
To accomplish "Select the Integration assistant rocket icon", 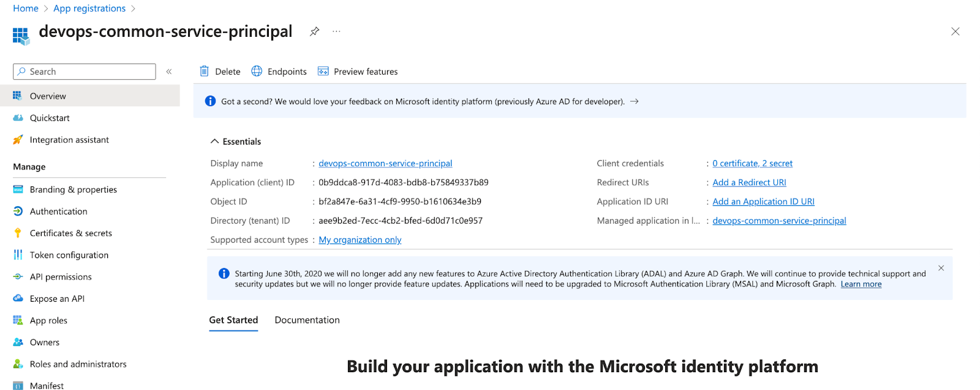I will click(18, 140).
